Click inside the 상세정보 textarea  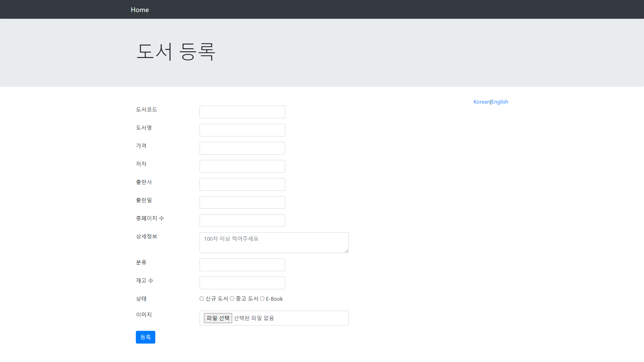click(x=274, y=243)
